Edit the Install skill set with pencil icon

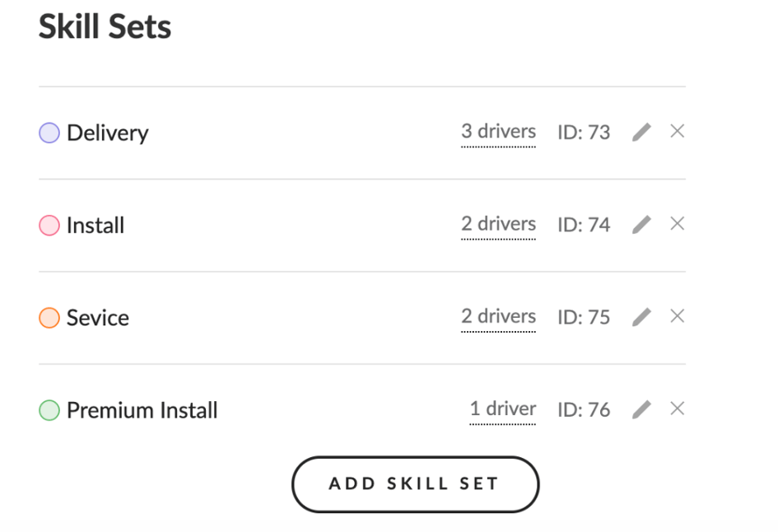click(x=641, y=224)
